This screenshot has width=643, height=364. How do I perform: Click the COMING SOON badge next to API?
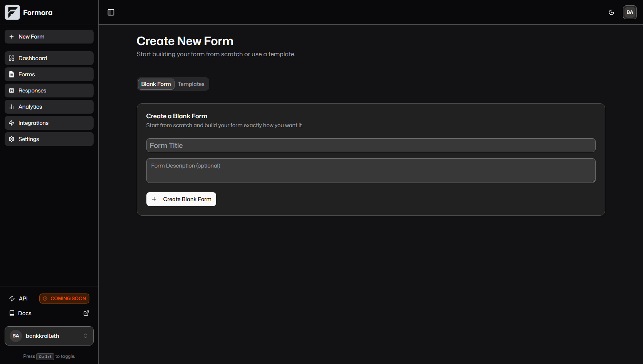click(x=64, y=298)
